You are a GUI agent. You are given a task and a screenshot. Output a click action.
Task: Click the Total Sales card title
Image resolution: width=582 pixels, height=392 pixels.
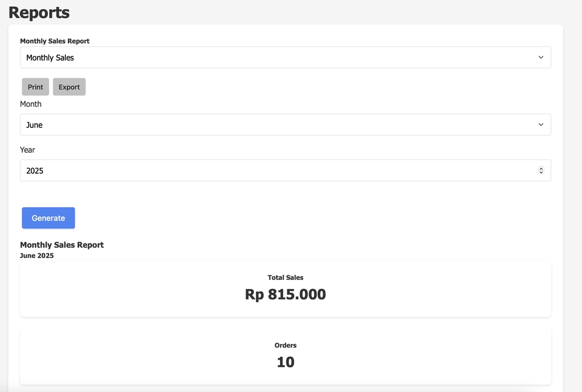(x=286, y=277)
